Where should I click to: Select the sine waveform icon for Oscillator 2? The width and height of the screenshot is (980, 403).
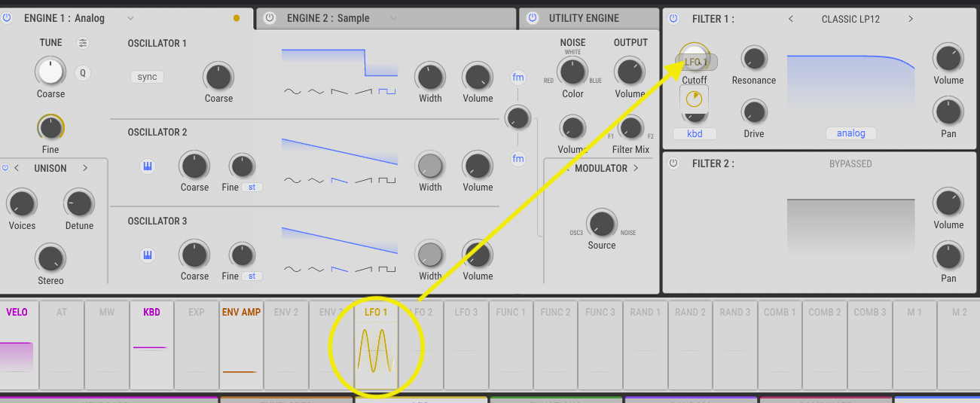[x=292, y=180]
